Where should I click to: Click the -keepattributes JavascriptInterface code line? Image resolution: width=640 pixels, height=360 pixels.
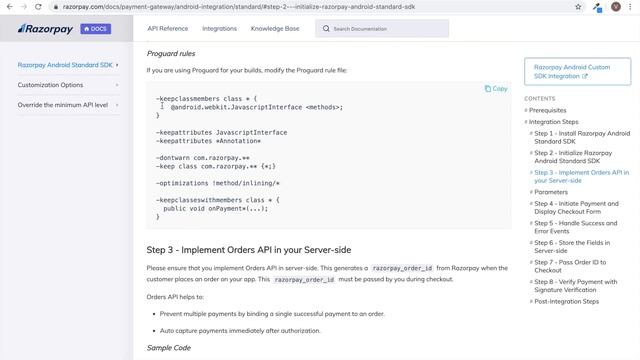coord(222,132)
